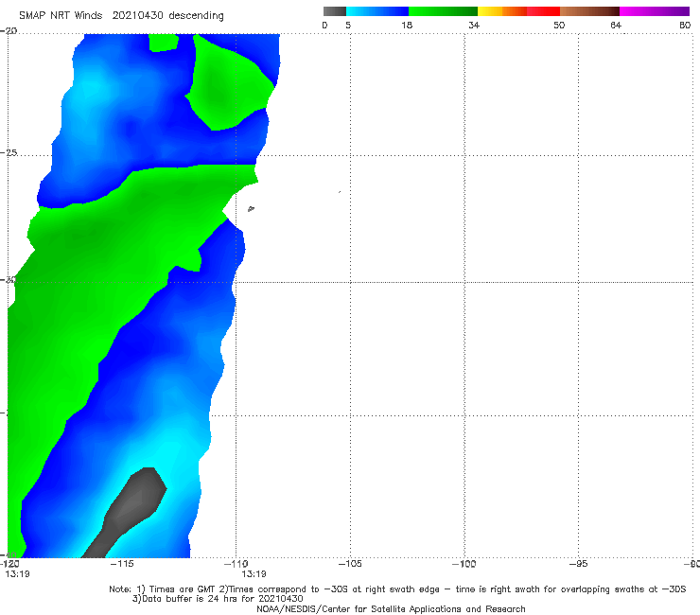700x615 pixels.
Task: Click the "-25" latitude axis label
Action: [9, 152]
